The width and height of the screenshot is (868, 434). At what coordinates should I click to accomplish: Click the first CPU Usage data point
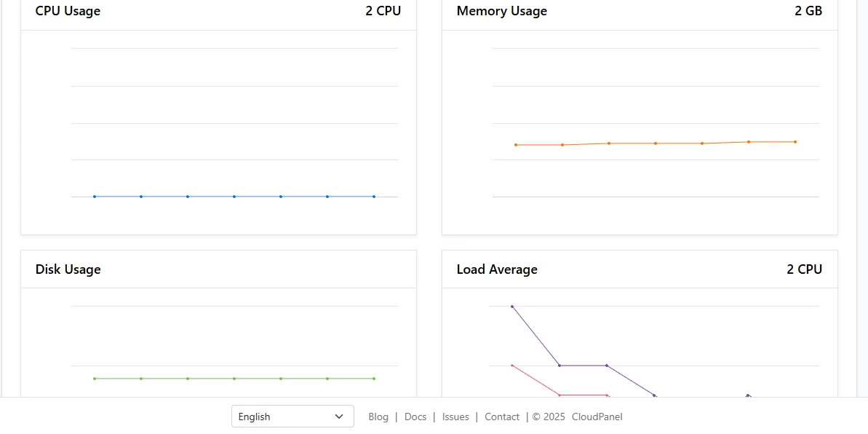click(x=94, y=196)
